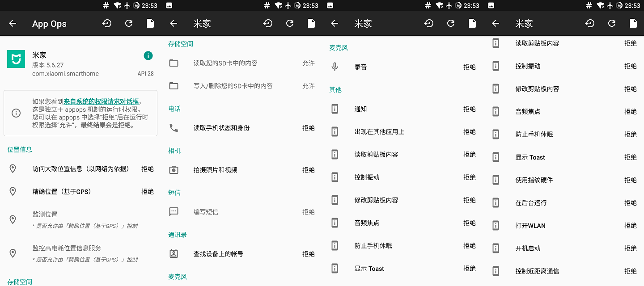
Task: Open 拒绝 value for 通知
Action: click(x=470, y=109)
